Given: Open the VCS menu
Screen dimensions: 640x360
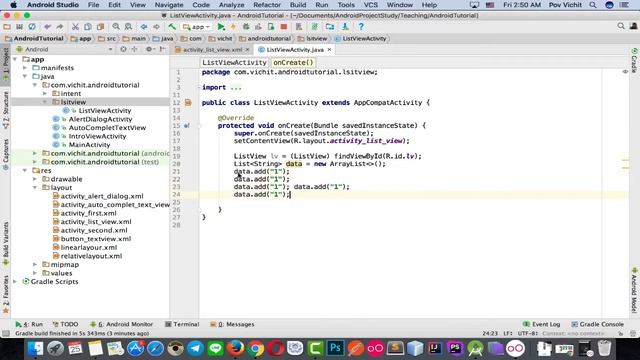Looking at the screenshot, I should [371, 5].
